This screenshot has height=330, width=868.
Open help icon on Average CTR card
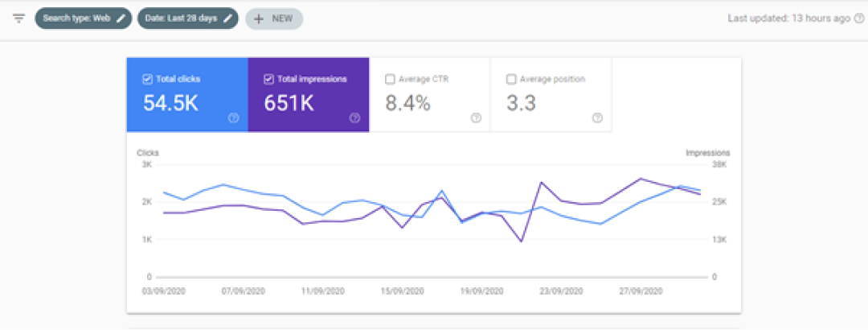(476, 118)
